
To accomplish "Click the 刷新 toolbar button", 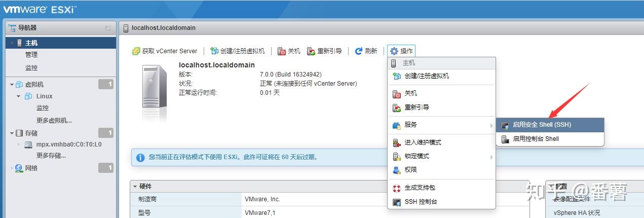I will pyautogui.click(x=366, y=51).
